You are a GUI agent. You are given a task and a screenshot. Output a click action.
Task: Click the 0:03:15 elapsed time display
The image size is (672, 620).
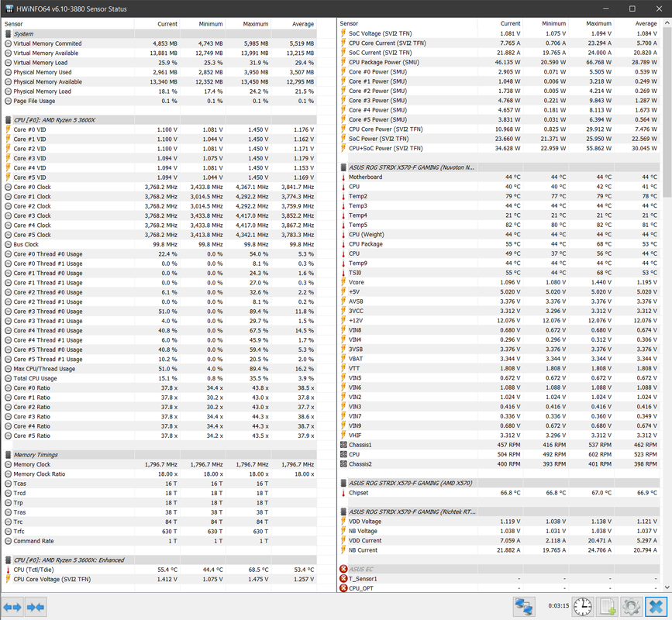point(558,606)
